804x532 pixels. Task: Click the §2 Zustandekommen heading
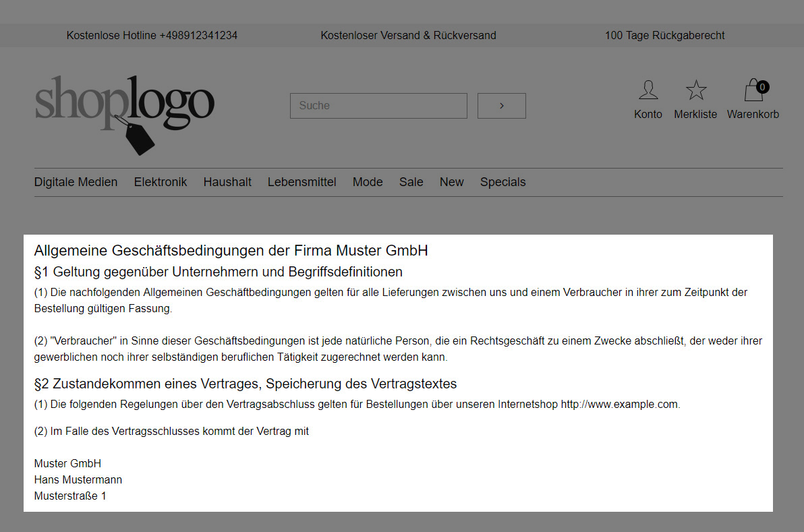pos(246,383)
